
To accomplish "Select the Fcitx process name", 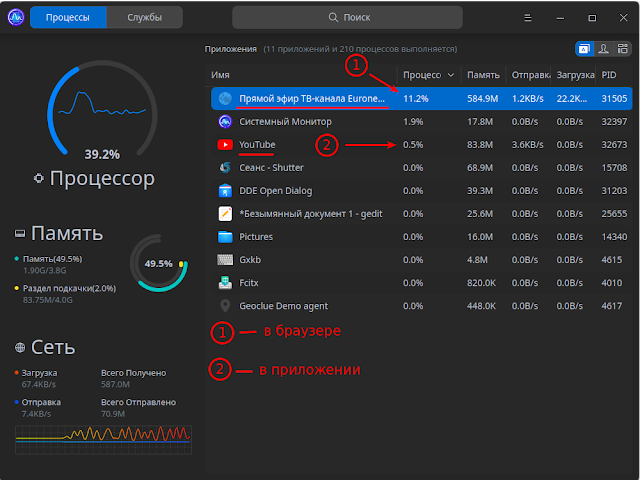I will tap(249, 283).
